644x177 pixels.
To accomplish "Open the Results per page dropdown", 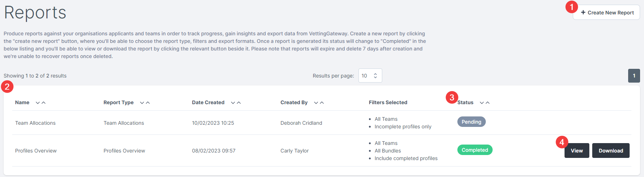I will click(370, 76).
